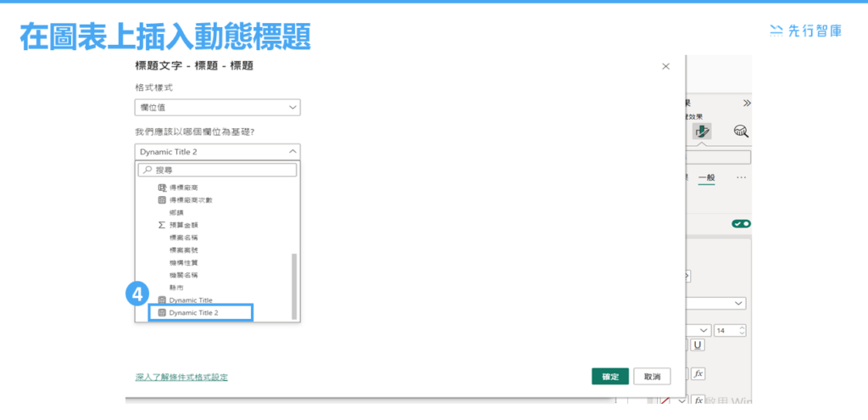Pick the 標案案號 field

coord(184,250)
